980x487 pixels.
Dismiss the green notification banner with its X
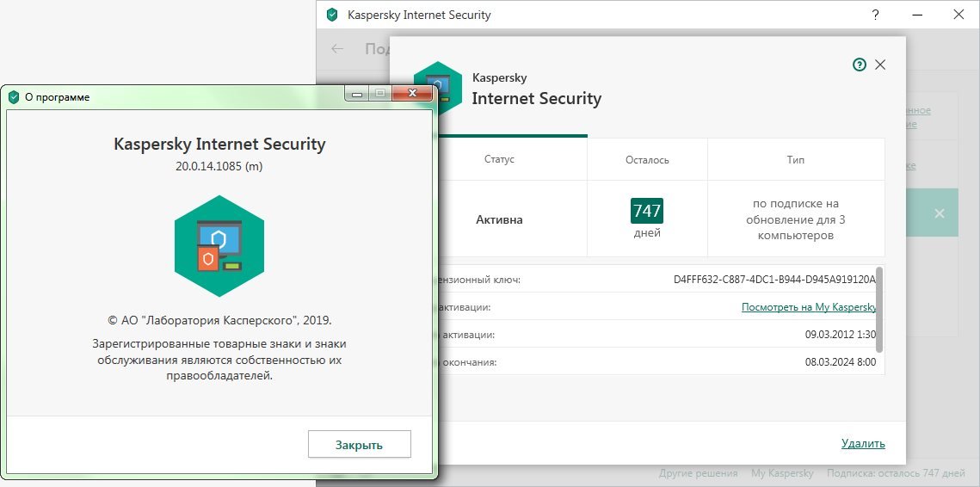(939, 213)
